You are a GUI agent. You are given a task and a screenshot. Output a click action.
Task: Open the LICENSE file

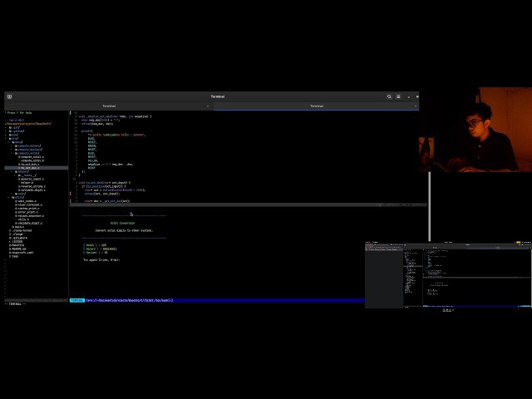coord(16,242)
